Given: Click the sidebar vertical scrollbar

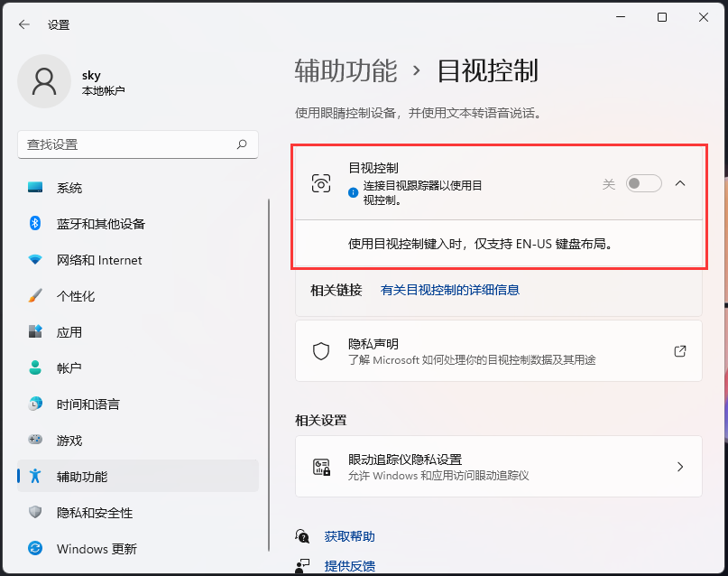Looking at the screenshot, I should click(269, 361).
